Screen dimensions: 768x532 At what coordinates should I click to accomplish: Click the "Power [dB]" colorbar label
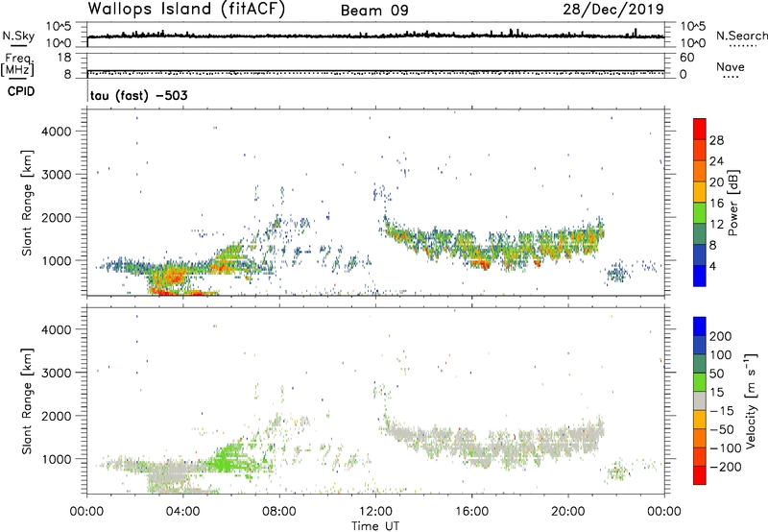(x=732, y=203)
